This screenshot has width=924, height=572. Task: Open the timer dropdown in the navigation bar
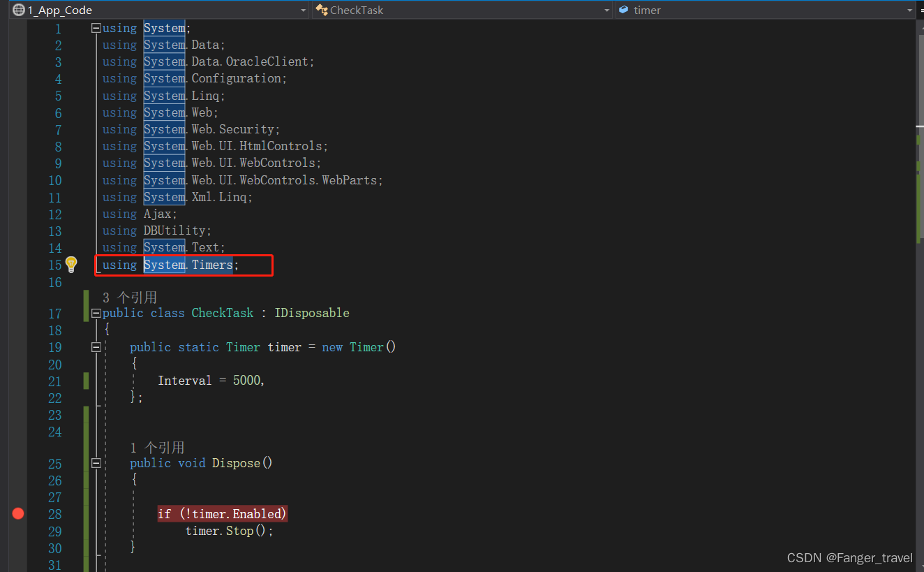[x=911, y=10]
